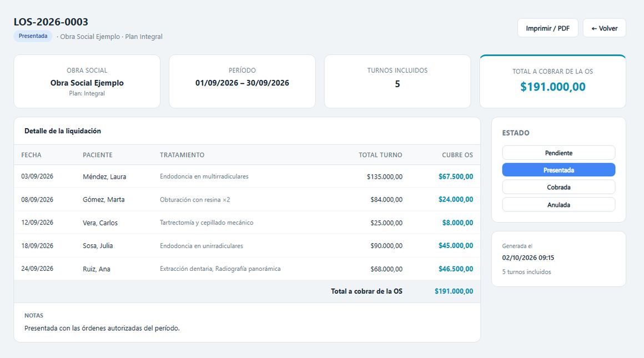Go back with the Volver button
The width and height of the screenshot is (644, 358).
click(604, 28)
